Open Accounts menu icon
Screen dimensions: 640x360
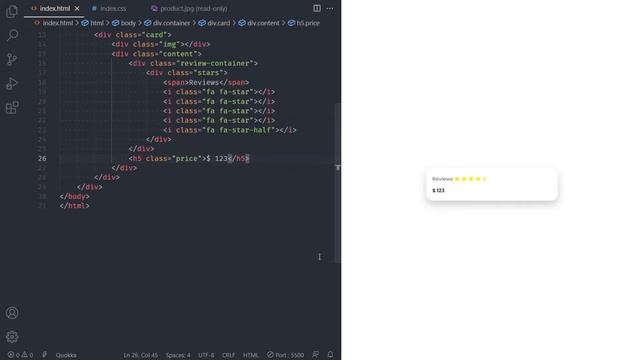pyautogui.click(x=12, y=313)
